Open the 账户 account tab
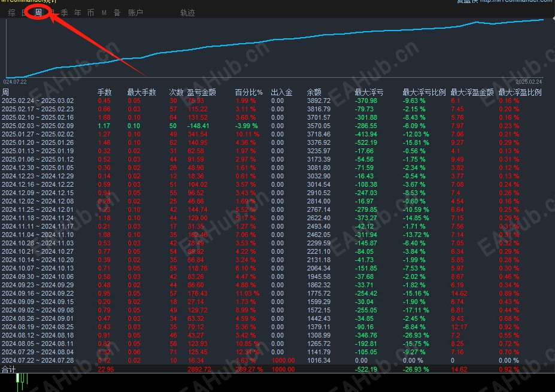The width and height of the screenshot is (555, 392). [x=135, y=13]
